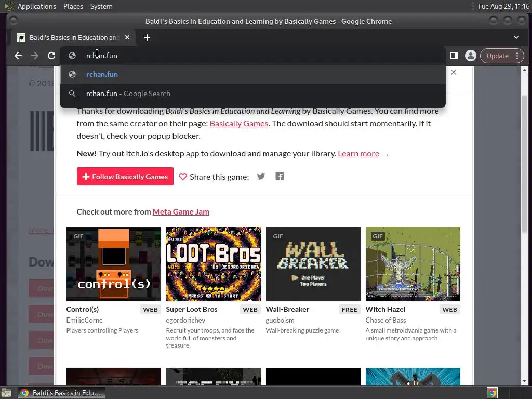
Task: Click the clock showing Tue Aug 29
Action: point(503,6)
